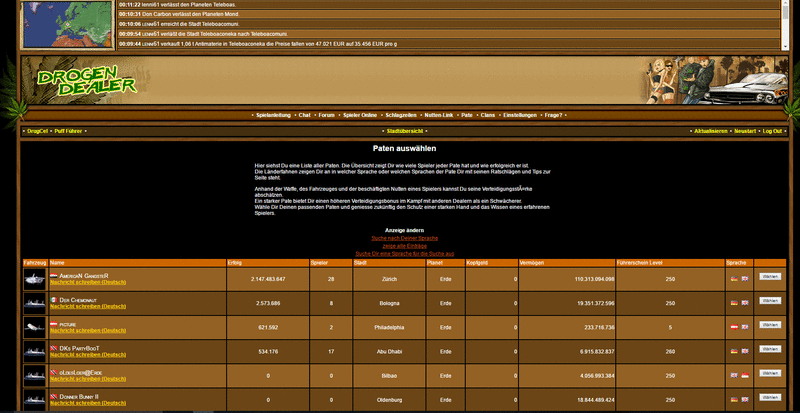The height and width of the screenshot is (413, 800).
Task: Open Einstellungen settings
Action: tap(520, 115)
